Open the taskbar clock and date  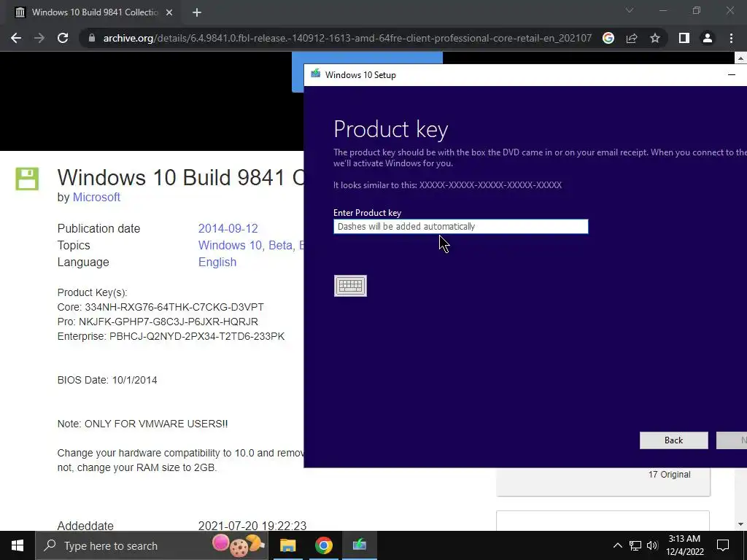tap(684, 545)
